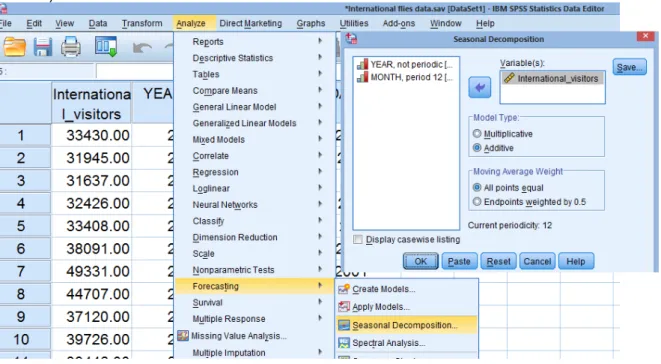Viewport: 661px width, 364px height.
Task: Open the Utilities menu
Action: [x=354, y=24]
